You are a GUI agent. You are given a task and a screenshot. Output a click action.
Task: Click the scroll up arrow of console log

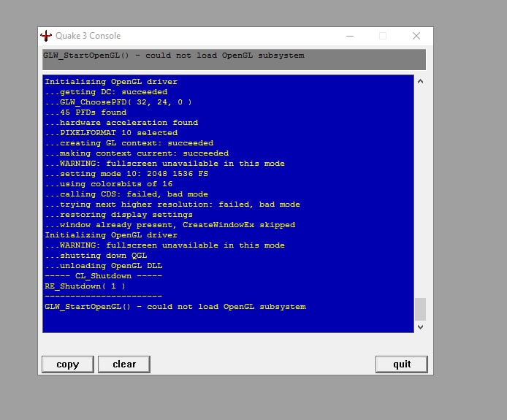tap(420, 82)
